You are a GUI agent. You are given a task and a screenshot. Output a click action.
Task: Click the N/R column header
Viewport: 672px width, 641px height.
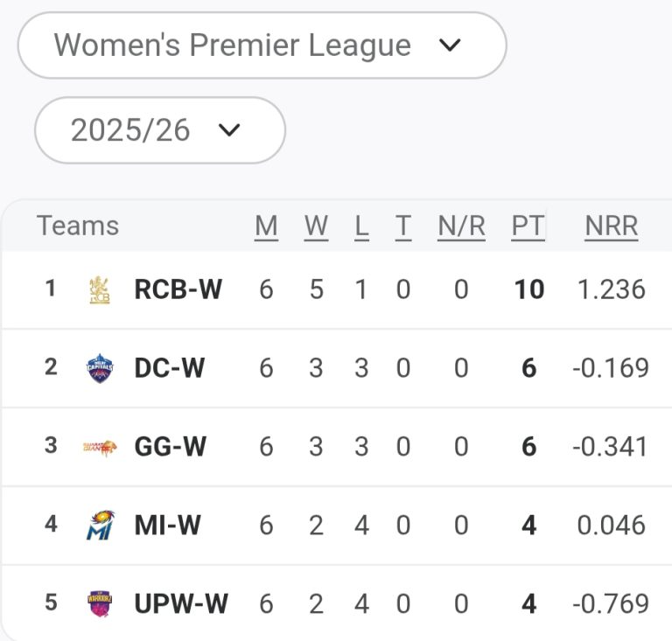point(461,226)
